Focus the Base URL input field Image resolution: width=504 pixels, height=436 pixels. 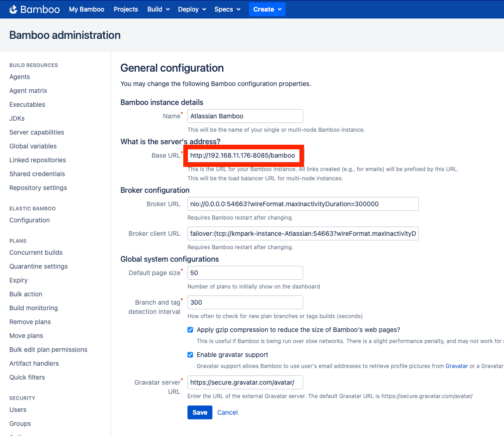(x=245, y=155)
